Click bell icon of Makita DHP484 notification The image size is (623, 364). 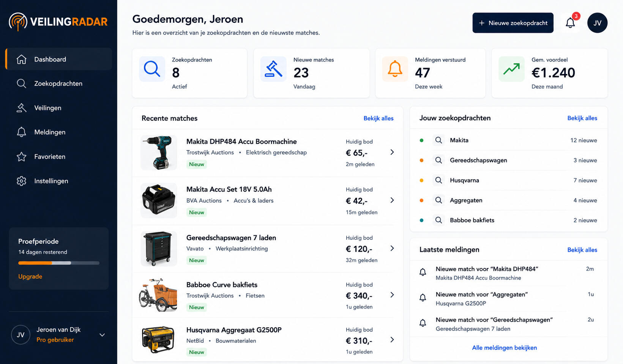tap(423, 272)
